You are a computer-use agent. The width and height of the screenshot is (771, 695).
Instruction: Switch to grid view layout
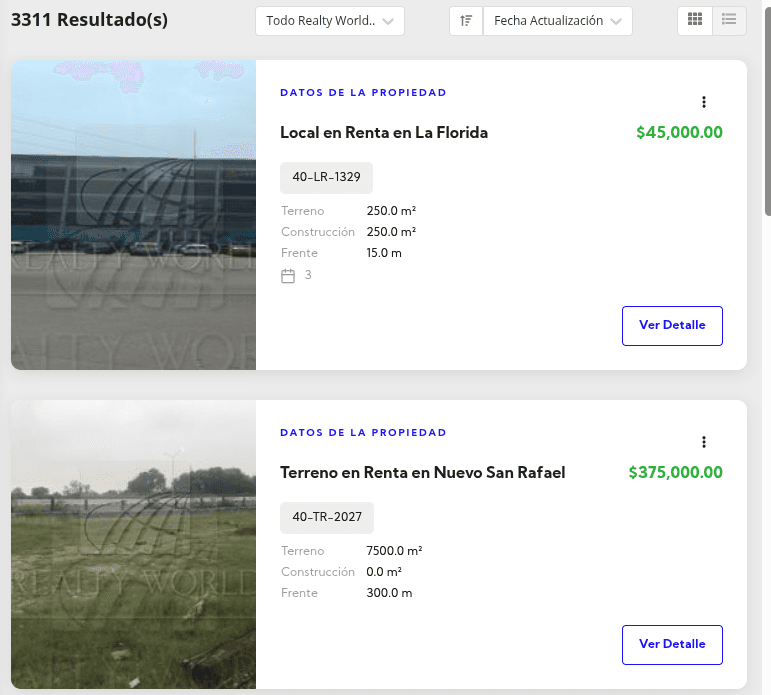tap(695, 20)
